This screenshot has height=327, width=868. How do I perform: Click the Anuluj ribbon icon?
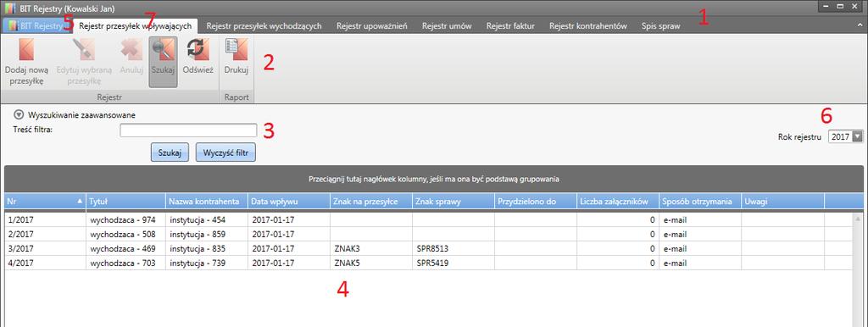[131, 50]
